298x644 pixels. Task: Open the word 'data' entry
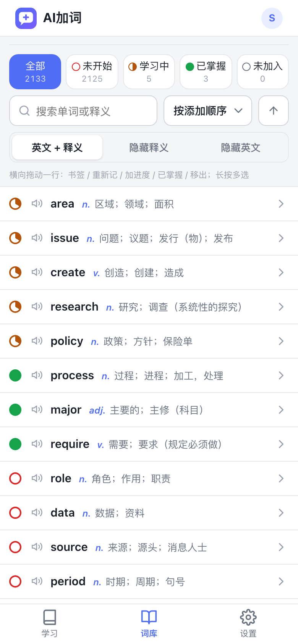pyautogui.click(x=149, y=513)
